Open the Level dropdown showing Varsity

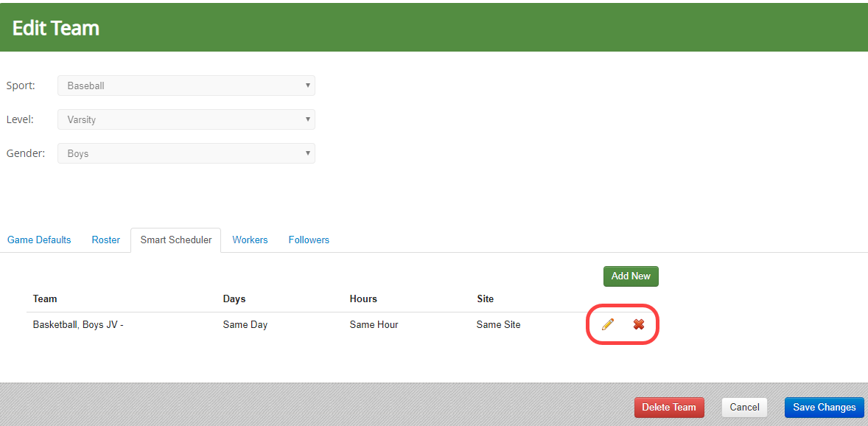click(186, 119)
